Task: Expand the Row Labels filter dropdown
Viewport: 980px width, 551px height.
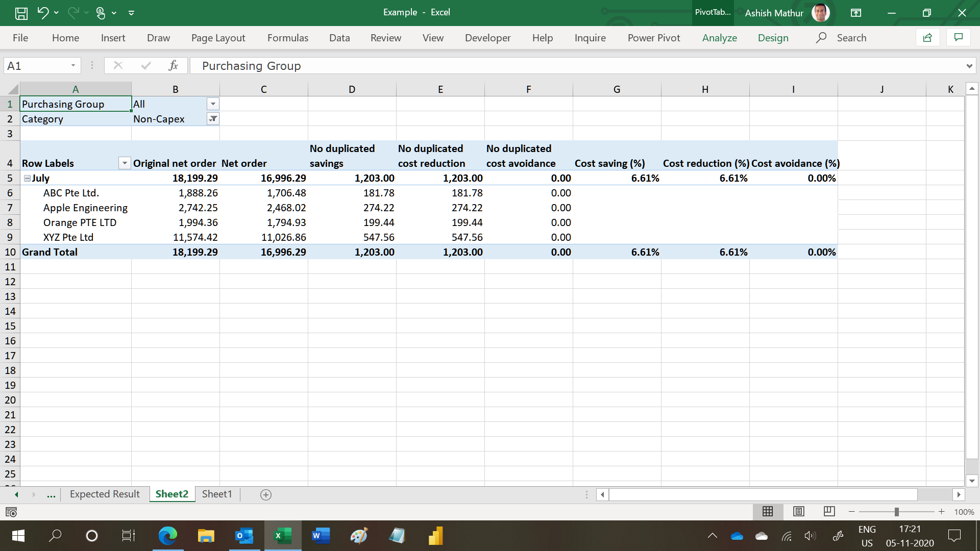Action: click(x=125, y=163)
